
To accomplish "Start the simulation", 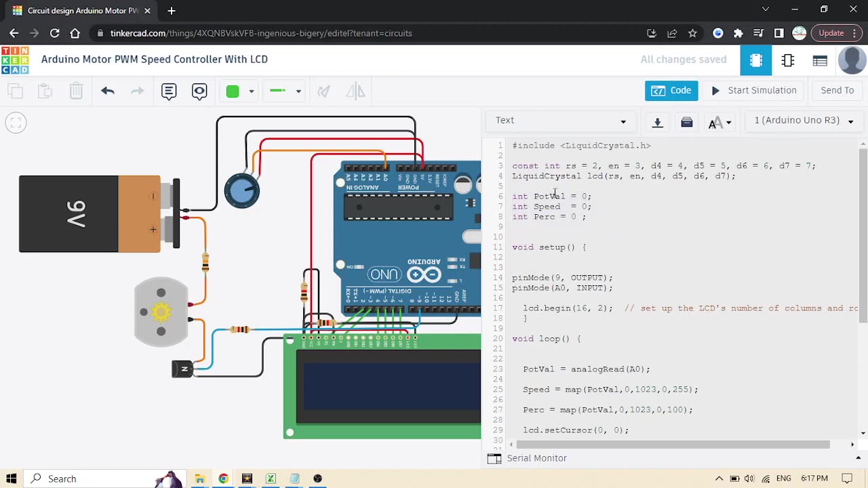I will 753,90.
